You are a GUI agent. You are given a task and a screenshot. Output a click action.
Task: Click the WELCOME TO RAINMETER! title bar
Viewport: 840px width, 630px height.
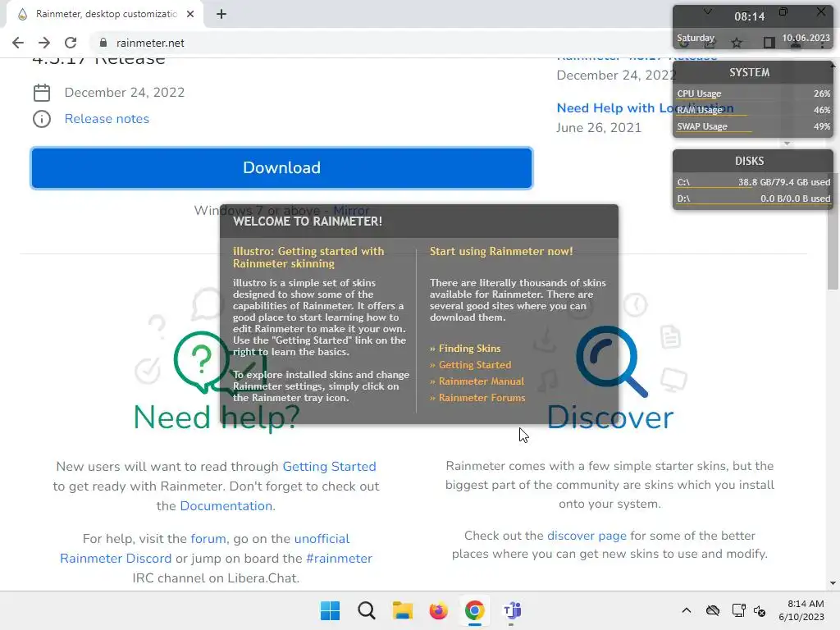tap(419, 221)
